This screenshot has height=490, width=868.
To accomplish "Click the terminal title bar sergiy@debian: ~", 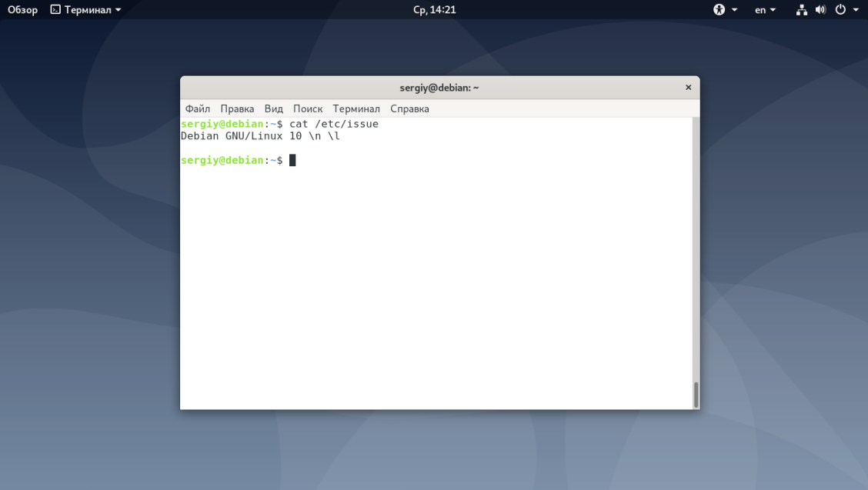I will pos(439,88).
